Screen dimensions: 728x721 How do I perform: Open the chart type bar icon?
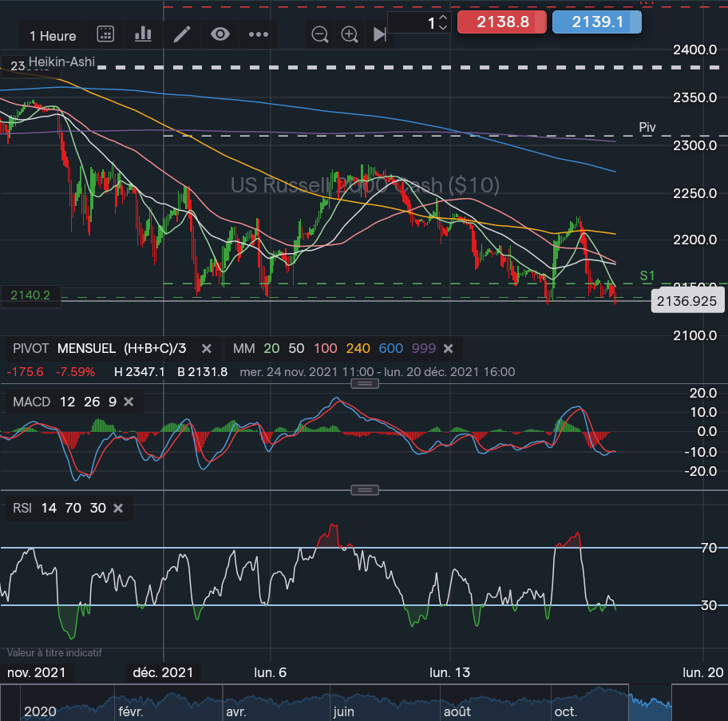tap(143, 34)
